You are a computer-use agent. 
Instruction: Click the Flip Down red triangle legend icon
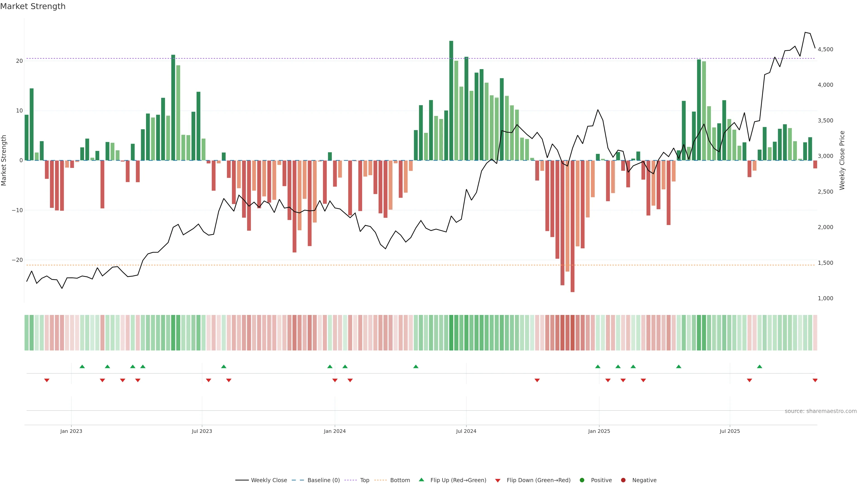pyautogui.click(x=498, y=481)
